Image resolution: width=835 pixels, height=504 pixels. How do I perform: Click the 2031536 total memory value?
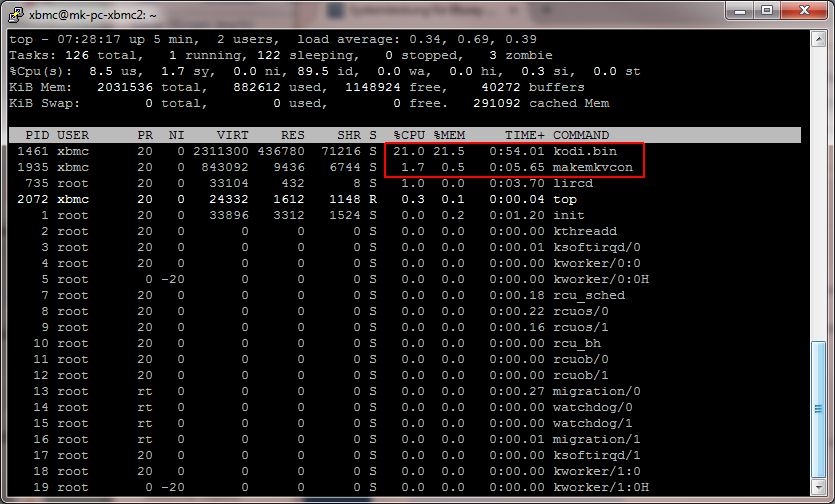[125, 87]
